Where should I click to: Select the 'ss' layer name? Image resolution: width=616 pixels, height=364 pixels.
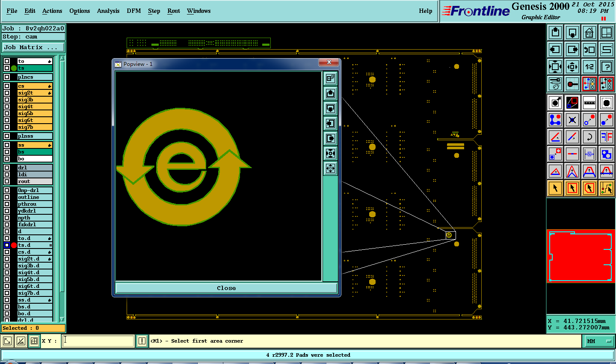(35, 145)
